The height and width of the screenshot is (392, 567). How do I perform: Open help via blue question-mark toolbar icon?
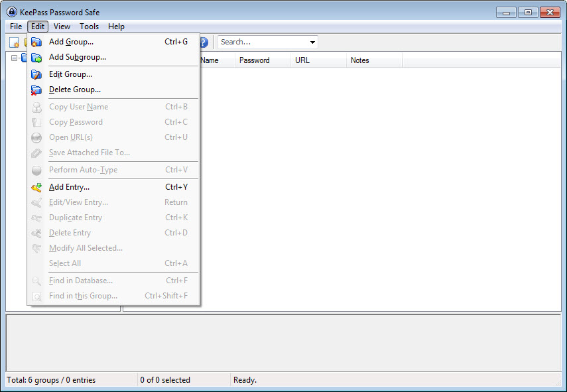[x=204, y=42]
